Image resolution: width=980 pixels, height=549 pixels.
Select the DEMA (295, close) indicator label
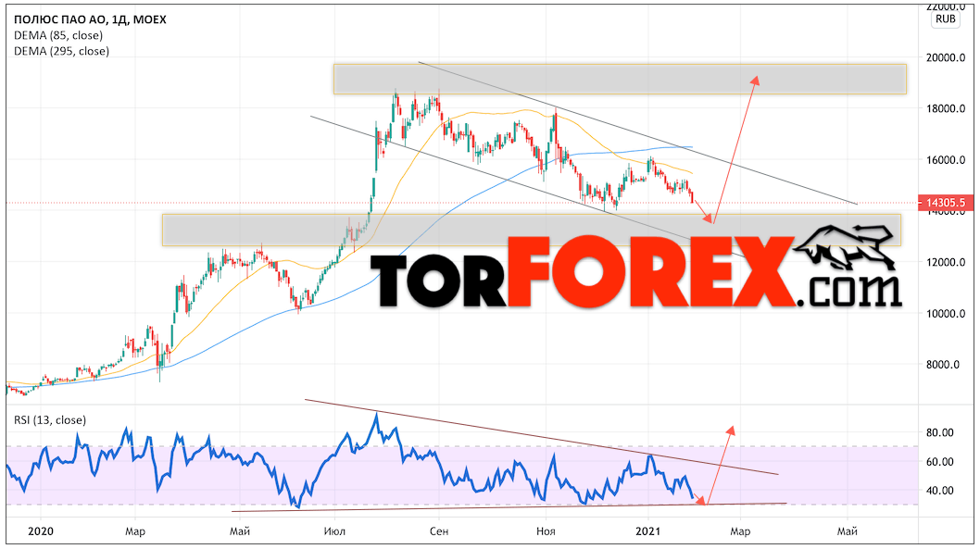pyautogui.click(x=61, y=51)
